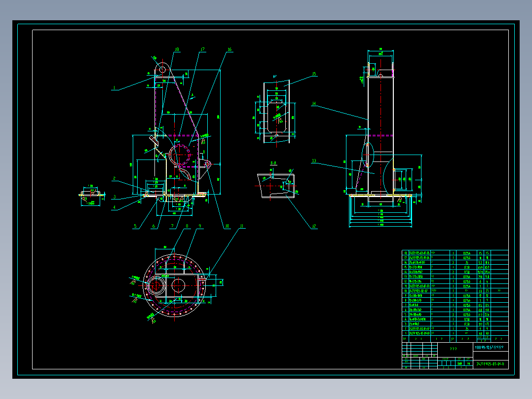Click row 10 in the parts list
Image resolution: width=532 pixels, height=399 pixels.
point(455,291)
